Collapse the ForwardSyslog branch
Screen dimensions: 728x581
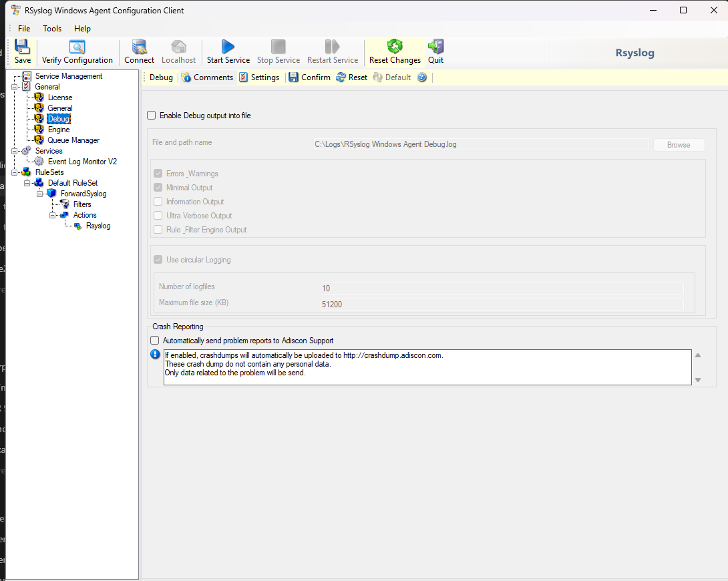39,194
